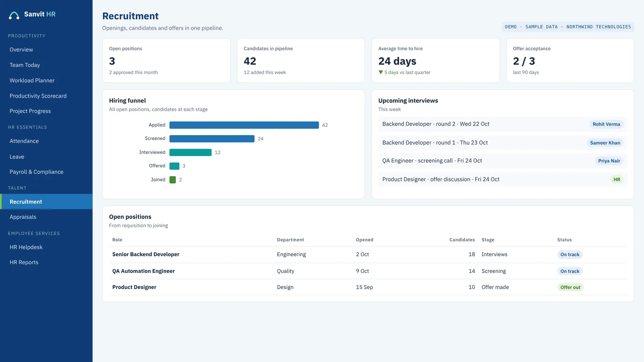Click the green down-triangle trend icon
Image resolution: width=644 pixels, height=362 pixels.
[x=381, y=72]
